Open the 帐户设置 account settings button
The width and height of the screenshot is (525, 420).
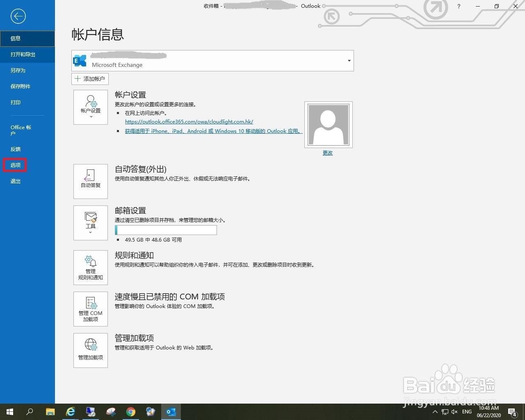(x=91, y=107)
